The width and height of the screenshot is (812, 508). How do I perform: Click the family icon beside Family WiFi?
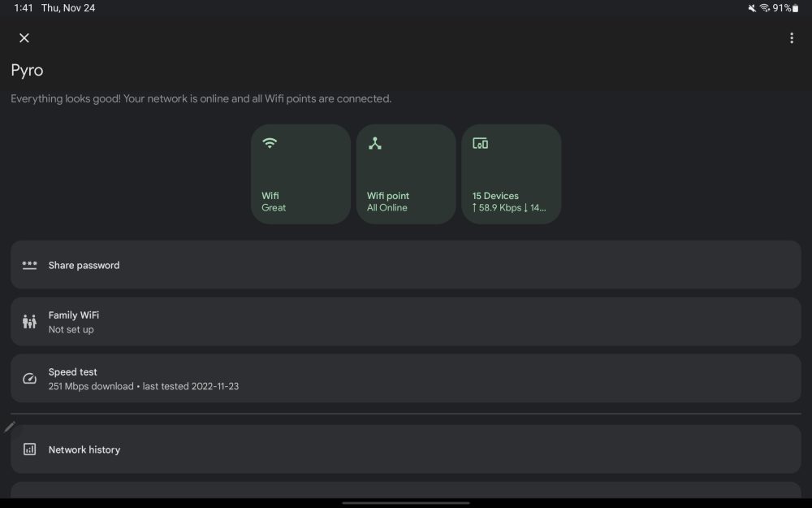pyautogui.click(x=30, y=322)
